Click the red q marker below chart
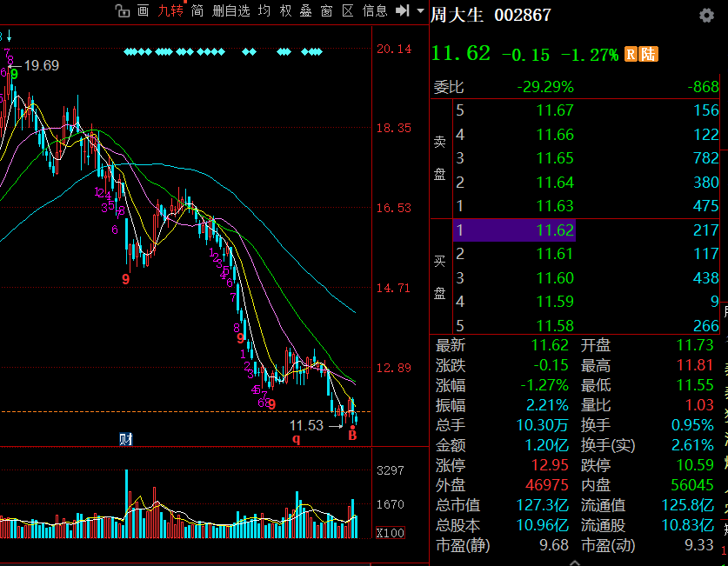Image resolution: width=728 pixels, height=566 pixels. 297,438
